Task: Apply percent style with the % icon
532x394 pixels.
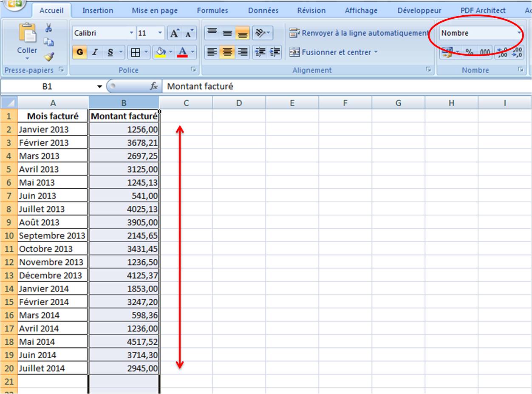Action: pos(469,52)
